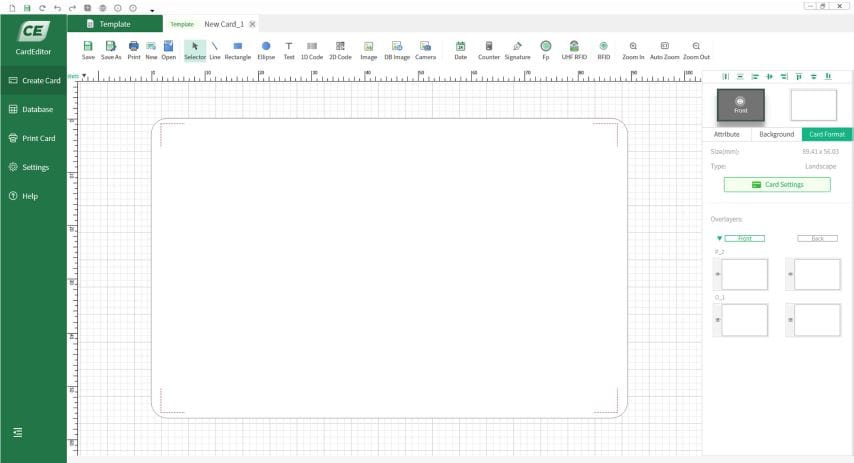Expand the quick-access toolbar dropdown arrow
The height and width of the screenshot is (463, 854).
[x=152, y=10]
